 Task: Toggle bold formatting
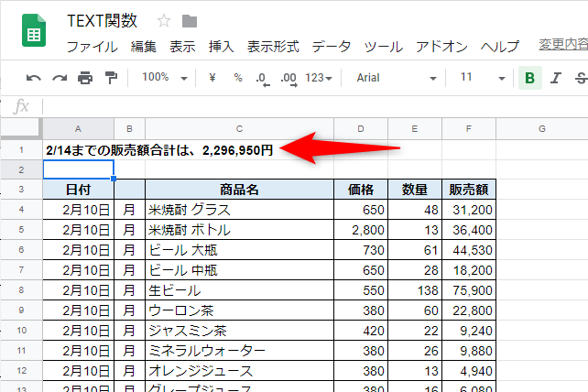click(530, 78)
